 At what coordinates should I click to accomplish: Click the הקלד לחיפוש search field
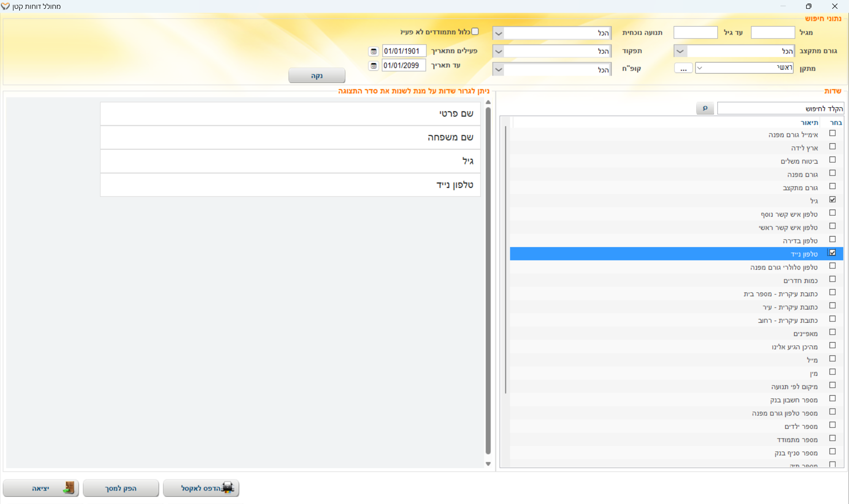pos(780,108)
